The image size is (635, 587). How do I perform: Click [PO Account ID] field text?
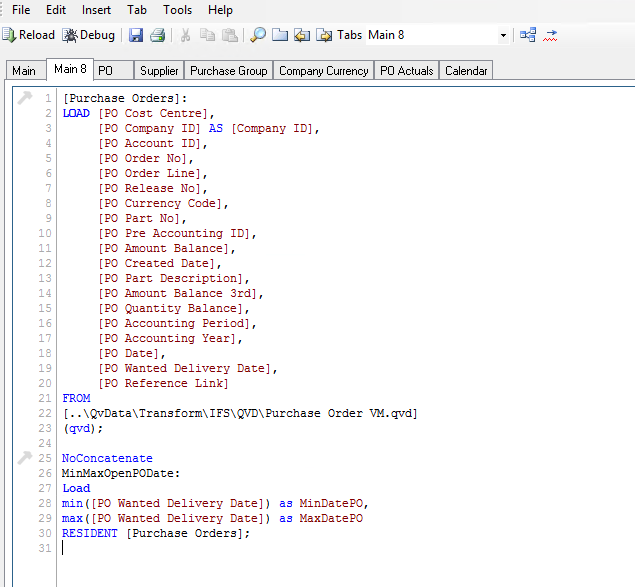coord(150,143)
